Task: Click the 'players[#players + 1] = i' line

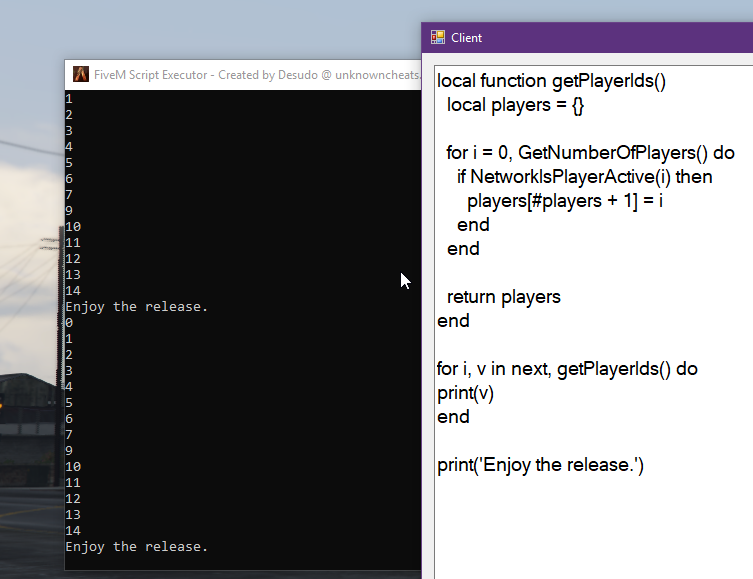Action: click(565, 201)
